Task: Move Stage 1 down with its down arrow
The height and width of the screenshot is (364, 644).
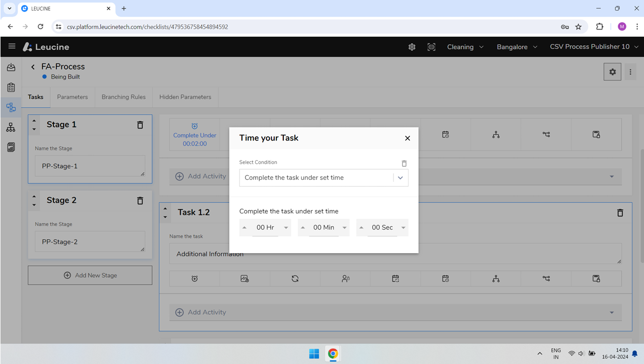Action: (34, 129)
